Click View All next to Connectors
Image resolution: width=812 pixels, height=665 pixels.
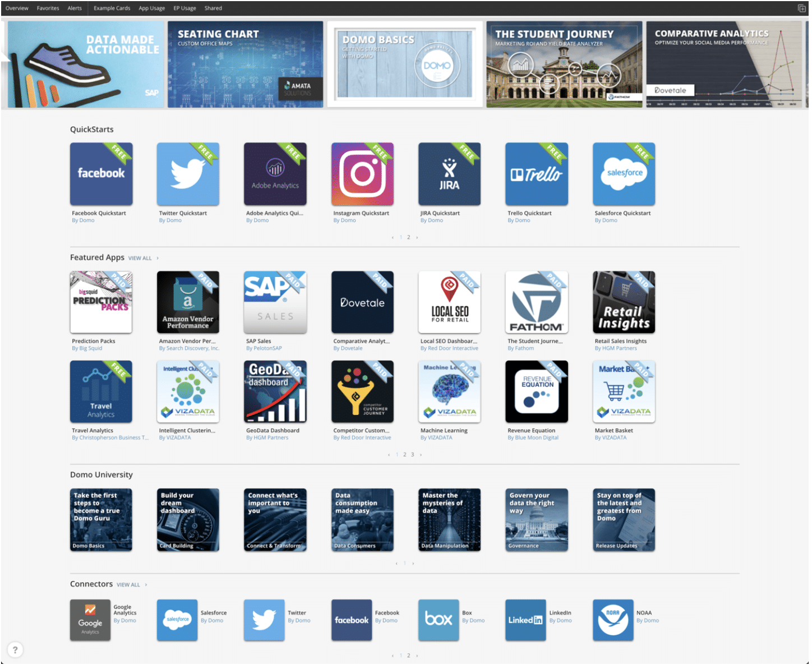coord(128,585)
